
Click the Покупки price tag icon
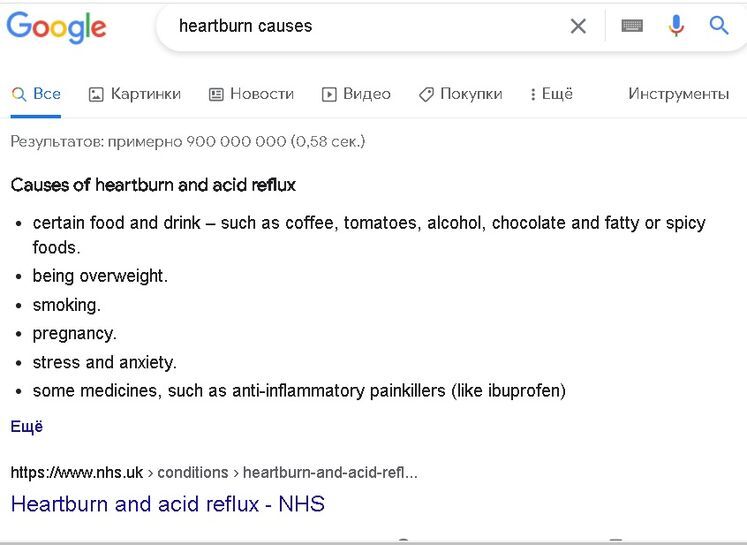tap(426, 95)
